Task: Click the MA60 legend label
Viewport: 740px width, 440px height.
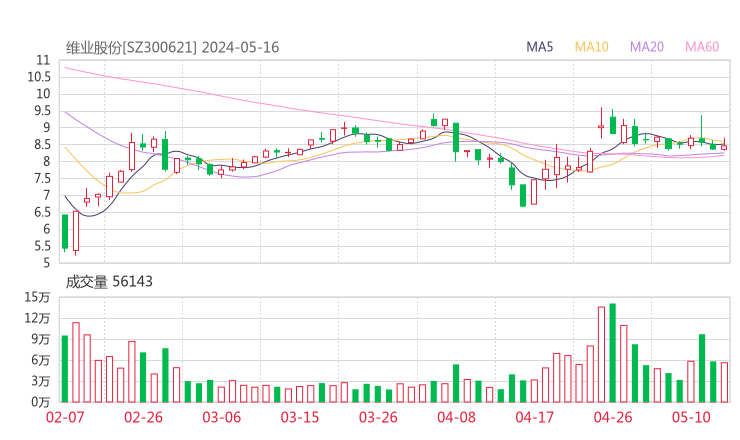Action: point(702,47)
